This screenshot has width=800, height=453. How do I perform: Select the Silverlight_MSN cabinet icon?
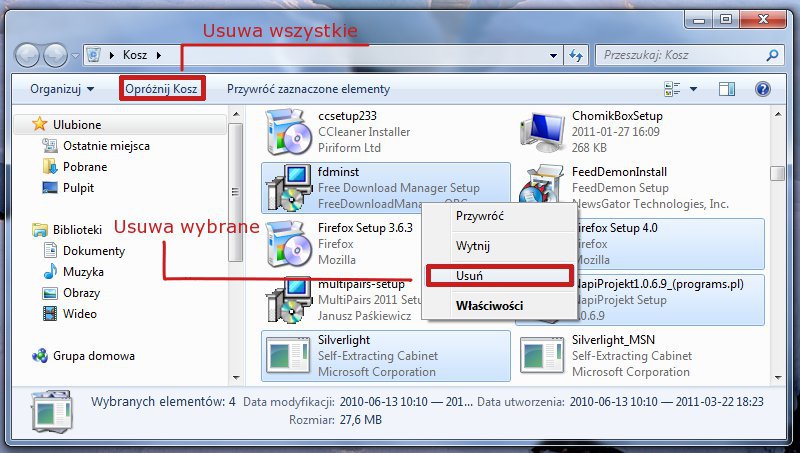coord(542,356)
